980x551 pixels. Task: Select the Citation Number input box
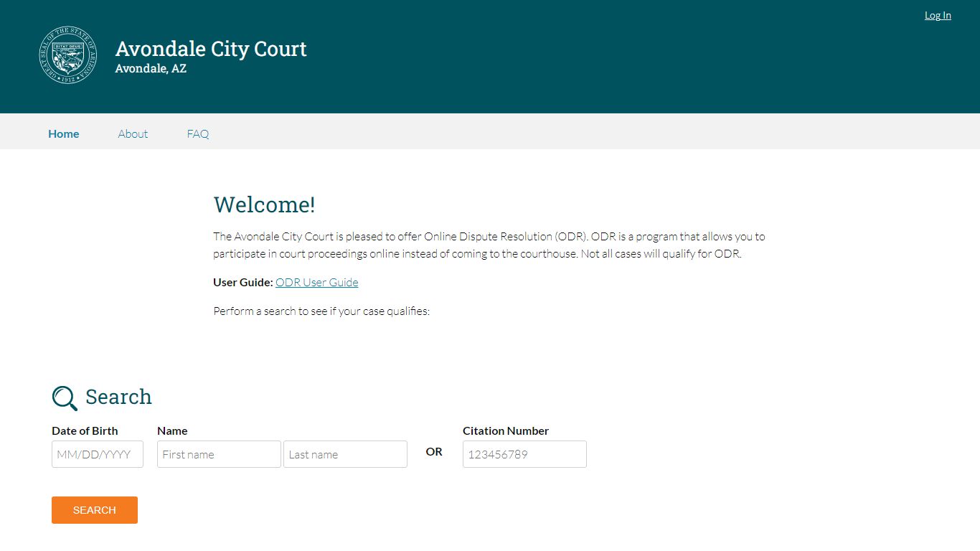point(524,454)
